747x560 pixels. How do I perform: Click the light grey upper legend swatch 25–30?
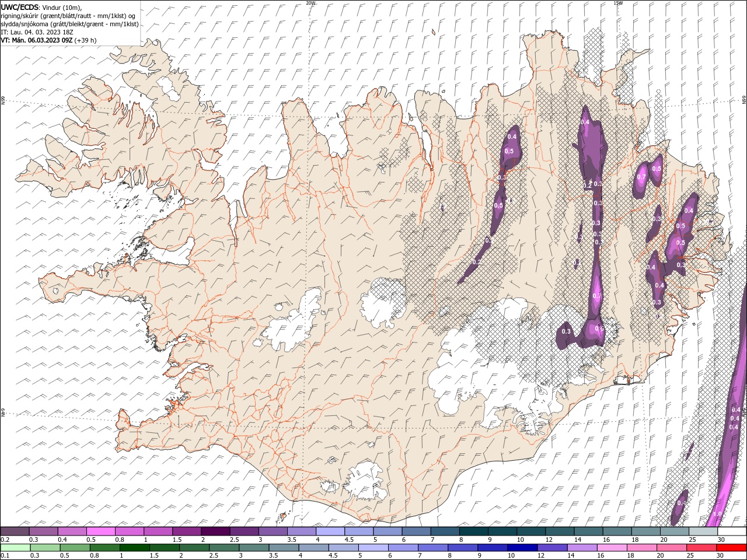(x=703, y=531)
